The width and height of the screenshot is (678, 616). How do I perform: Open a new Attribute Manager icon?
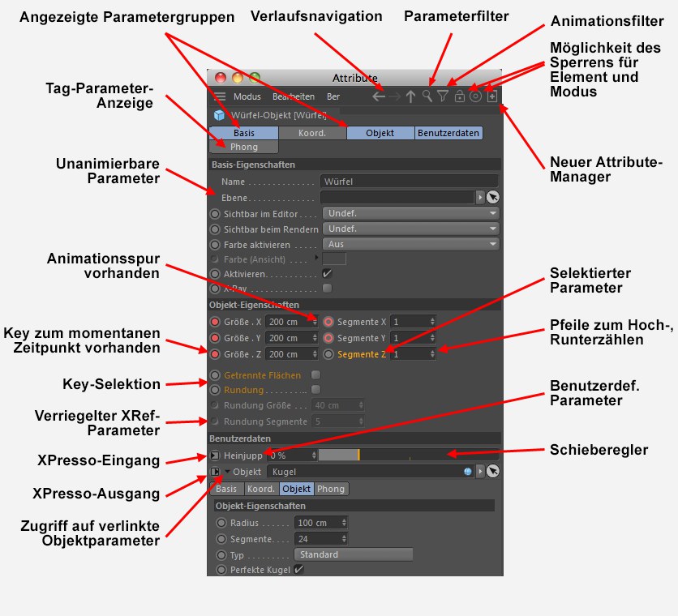[491, 96]
